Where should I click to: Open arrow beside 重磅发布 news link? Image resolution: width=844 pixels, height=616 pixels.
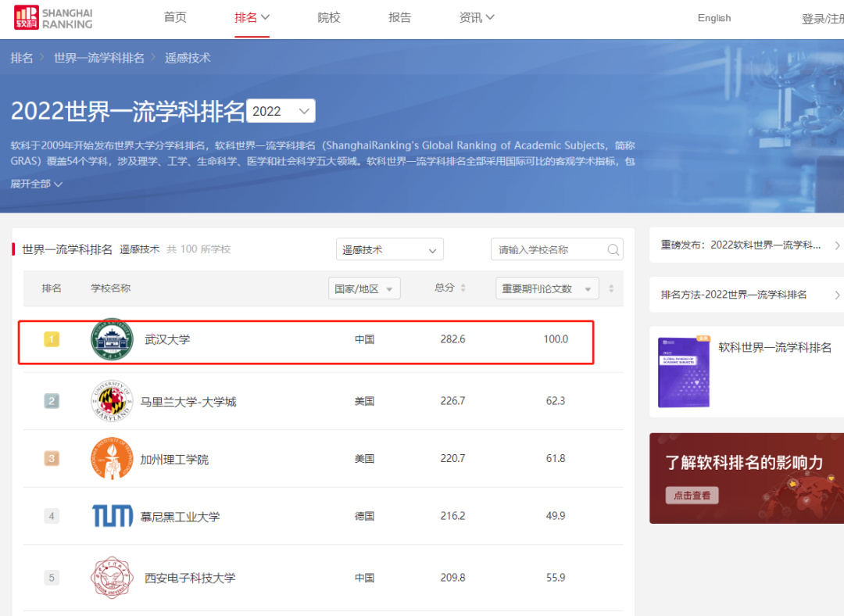[x=837, y=245]
